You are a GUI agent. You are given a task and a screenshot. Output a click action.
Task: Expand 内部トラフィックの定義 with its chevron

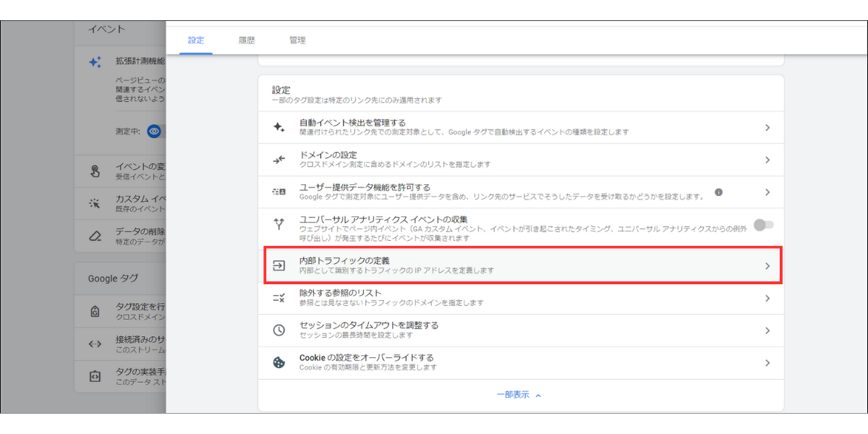click(x=767, y=266)
